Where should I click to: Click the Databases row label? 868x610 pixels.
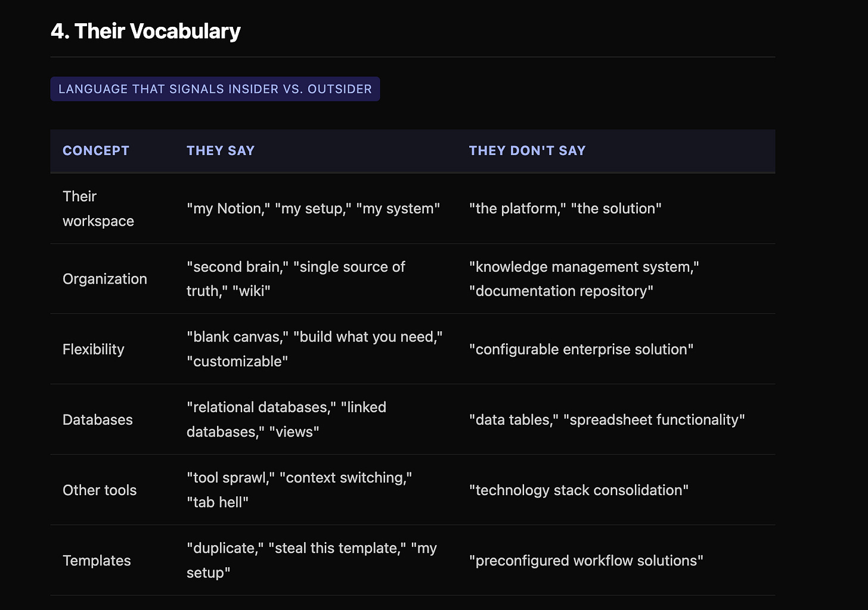[98, 419]
